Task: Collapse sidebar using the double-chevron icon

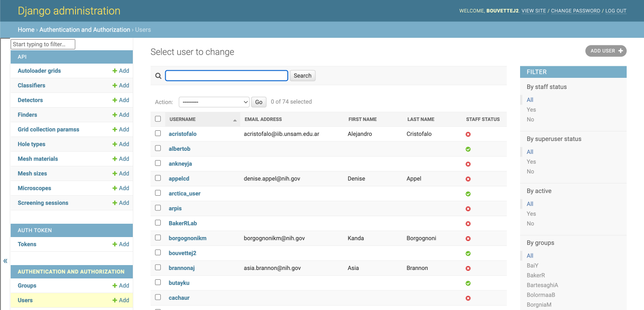Action: coord(5,261)
